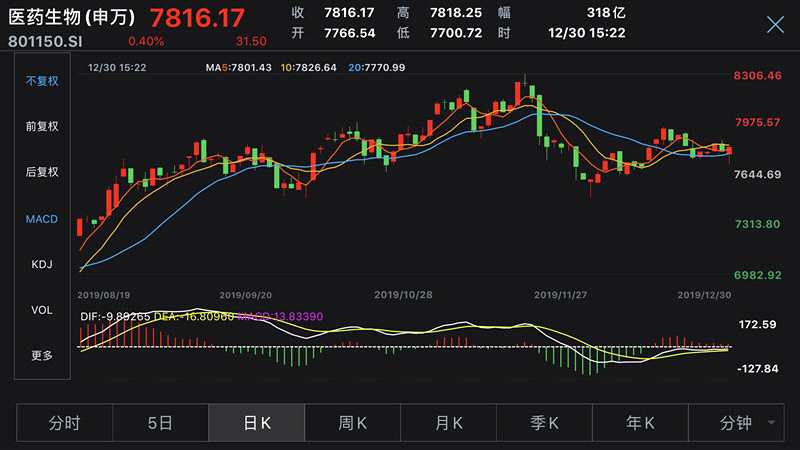Viewport: 800px width, 450px height.
Task: Close the chart with the X icon
Action: click(775, 24)
